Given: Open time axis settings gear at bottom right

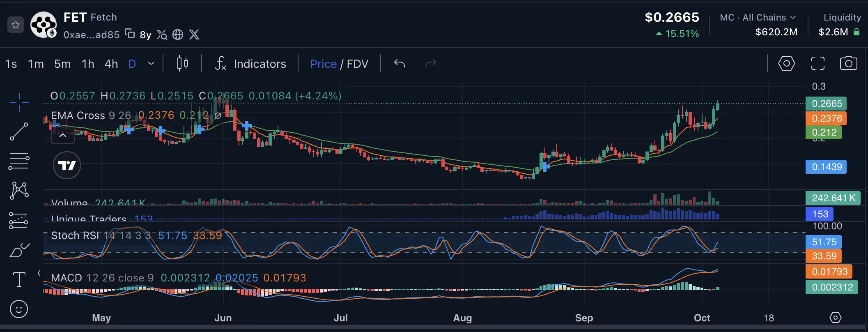Looking at the screenshot, I should 835,318.
